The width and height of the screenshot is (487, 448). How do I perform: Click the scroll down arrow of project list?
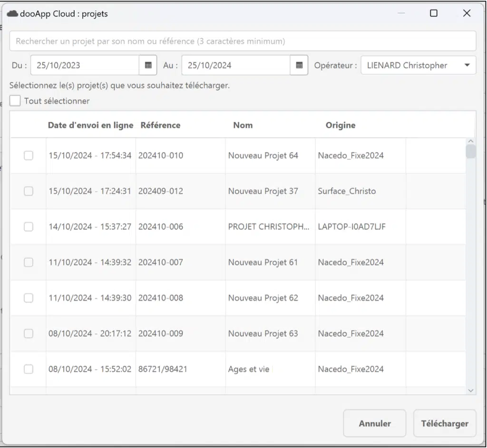470,391
